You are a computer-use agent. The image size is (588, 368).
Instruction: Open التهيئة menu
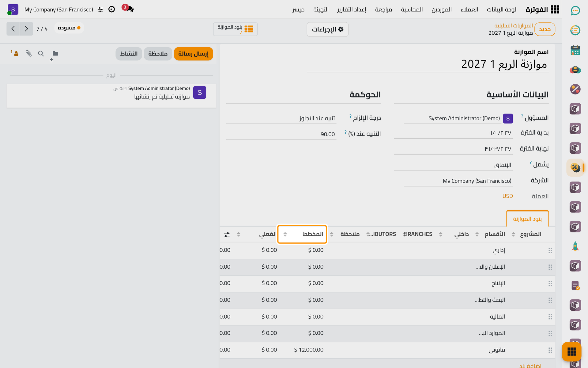[x=321, y=10]
